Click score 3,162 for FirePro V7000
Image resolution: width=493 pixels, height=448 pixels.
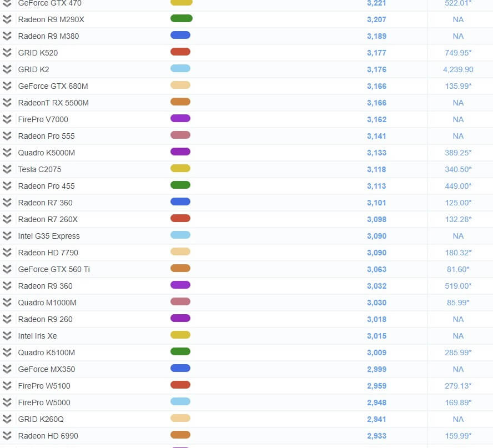[x=376, y=119]
